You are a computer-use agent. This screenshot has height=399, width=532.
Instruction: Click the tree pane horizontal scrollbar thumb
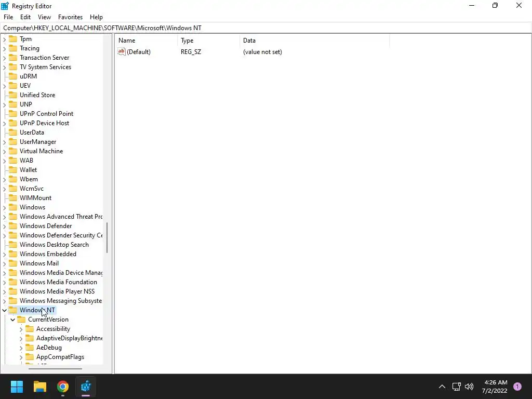(x=55, y=368)
